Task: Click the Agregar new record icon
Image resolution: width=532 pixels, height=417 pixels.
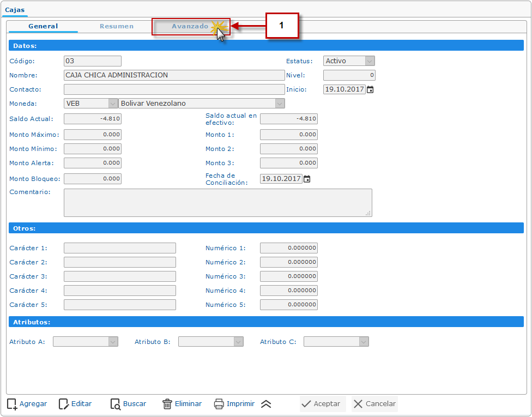Action: [x=12, y=404]
